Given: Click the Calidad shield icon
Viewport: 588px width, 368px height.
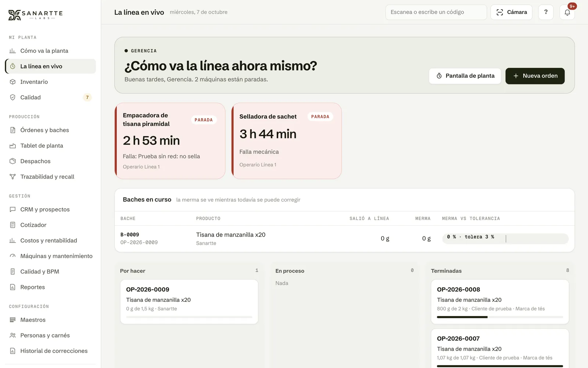Looking at the screenshot, I should point(12,97).
